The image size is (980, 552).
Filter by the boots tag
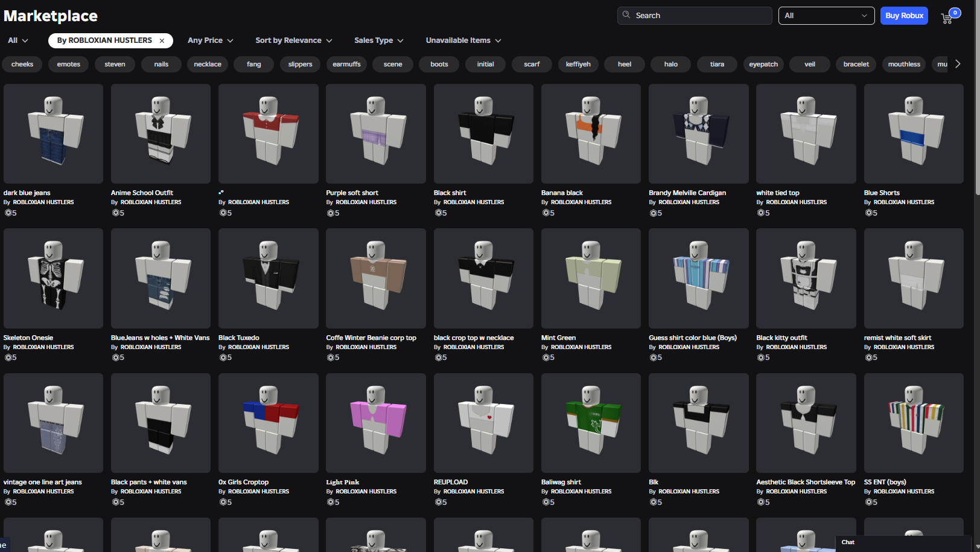click(x=439, y=64)
